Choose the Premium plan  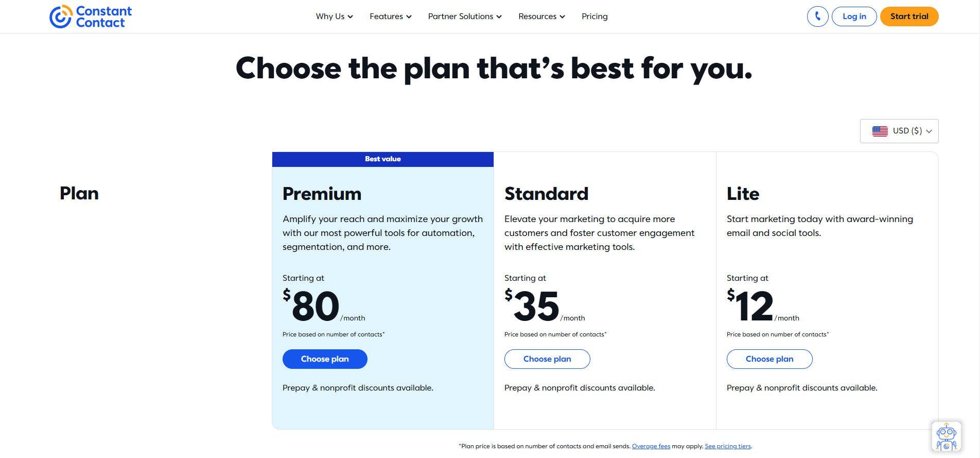[x=325, y=359]
